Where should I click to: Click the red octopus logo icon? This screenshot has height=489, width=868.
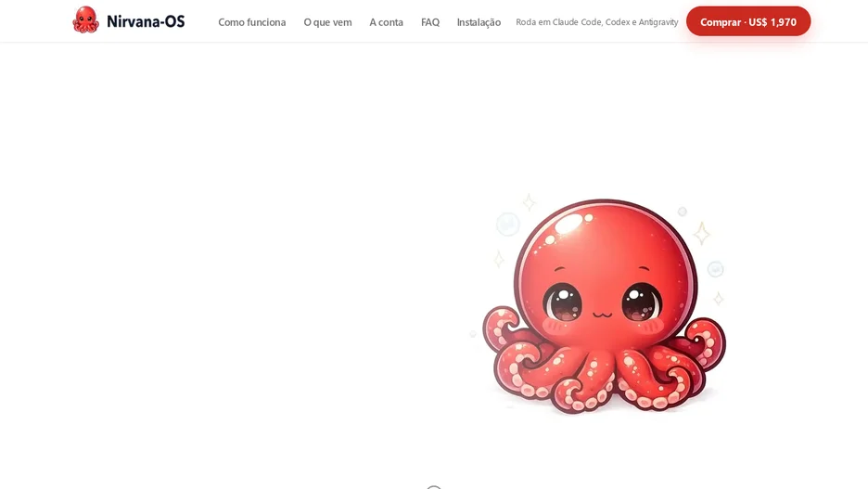[86, 19]
